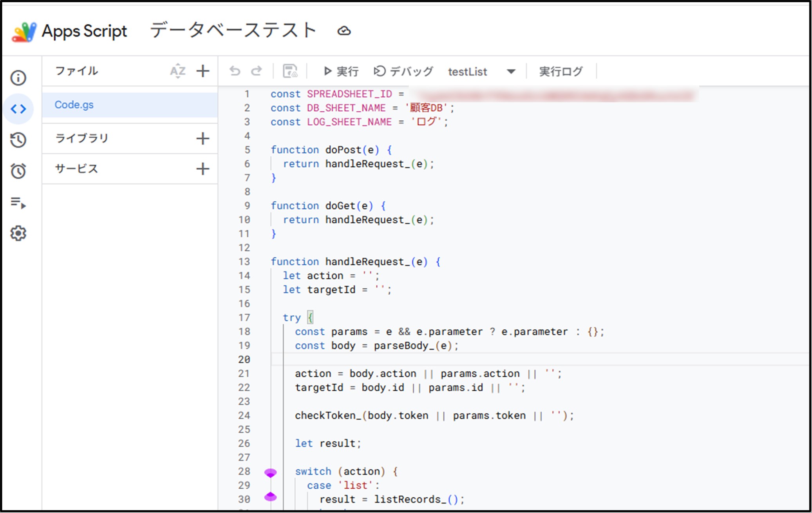812x513 pixels.
Task: Click 'let result;' on line 26
Action: 328,444
